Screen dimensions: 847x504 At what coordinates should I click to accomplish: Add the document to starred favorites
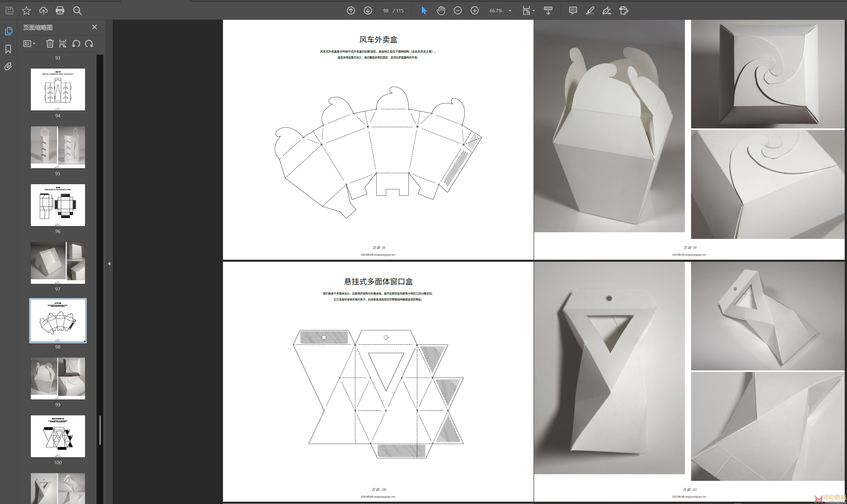coord(26,11)
